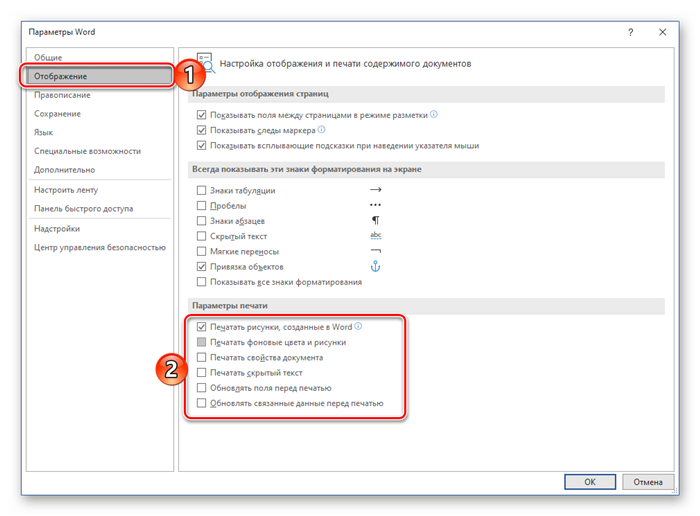This screenshot has height=516, width=700.
Task: Switch to the "Правописание" section
Action: pyautogui.click(x=62, y=95)
